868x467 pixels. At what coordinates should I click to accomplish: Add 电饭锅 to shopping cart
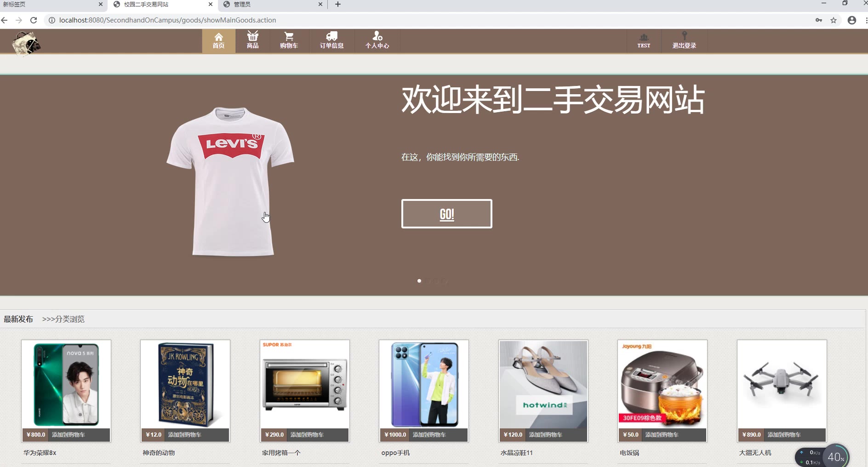click(x=662, y=435)
